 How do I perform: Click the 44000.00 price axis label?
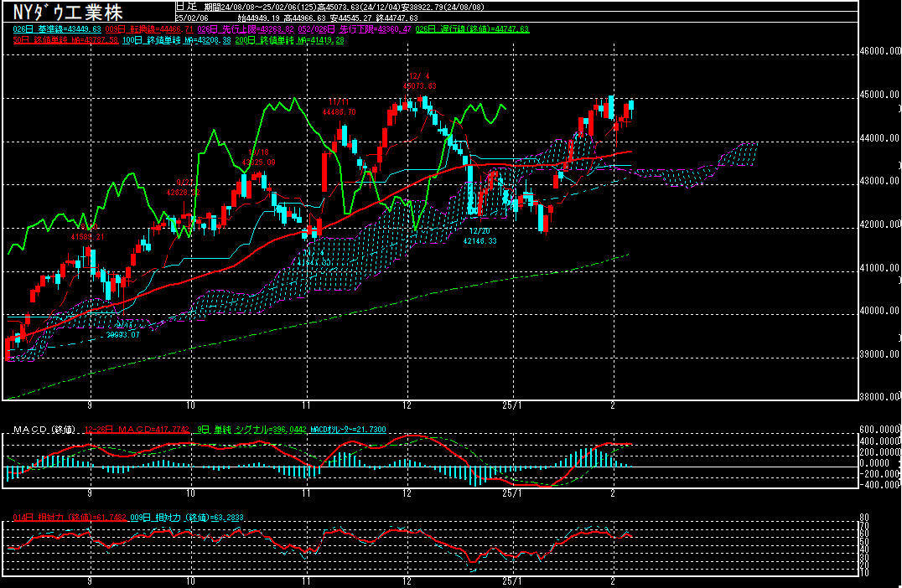(879, 138)
